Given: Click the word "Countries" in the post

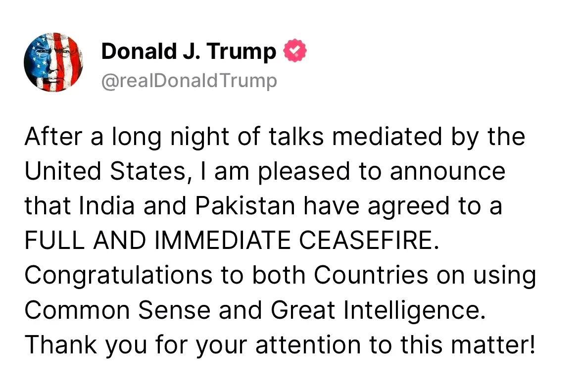Looking at the screenshot, I should click(x=371, y=275).
